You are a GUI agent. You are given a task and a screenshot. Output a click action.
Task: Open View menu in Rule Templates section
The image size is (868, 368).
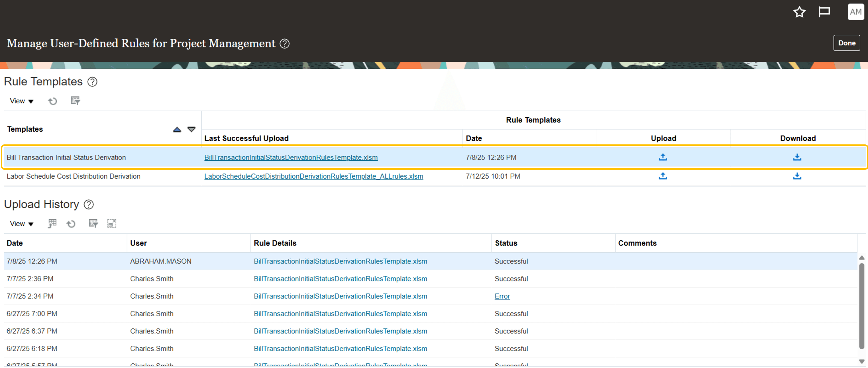22,101
